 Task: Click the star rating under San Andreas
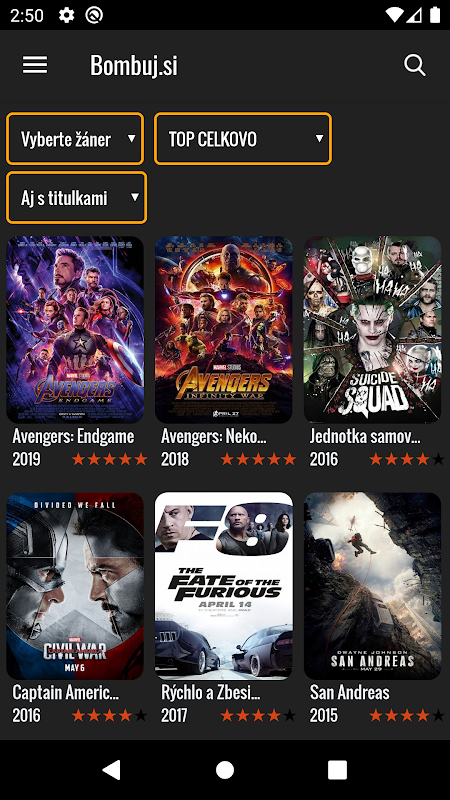click(x=407, y=716)
